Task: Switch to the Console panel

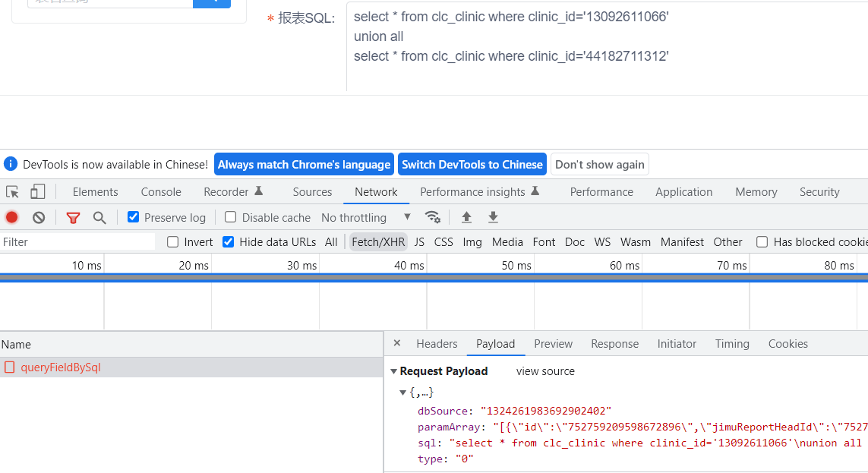Action: [160, 191]
